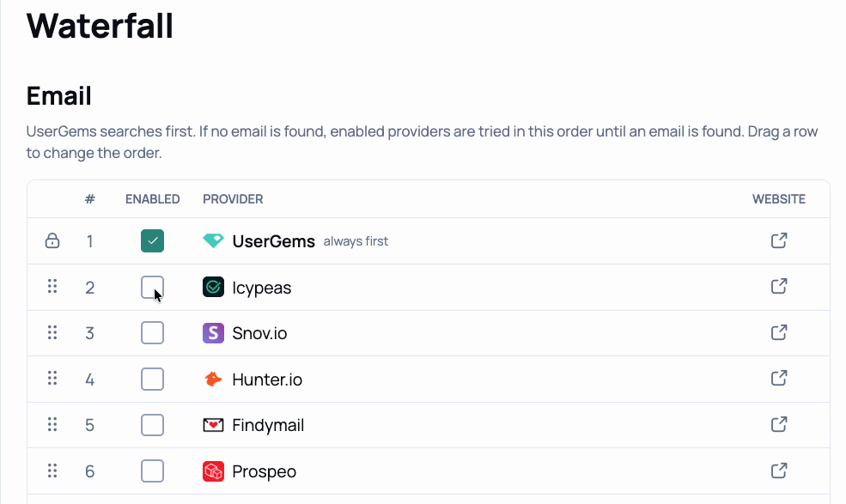Open the Snov.io external website icon
846x504 pixels.
pos(778,333)
